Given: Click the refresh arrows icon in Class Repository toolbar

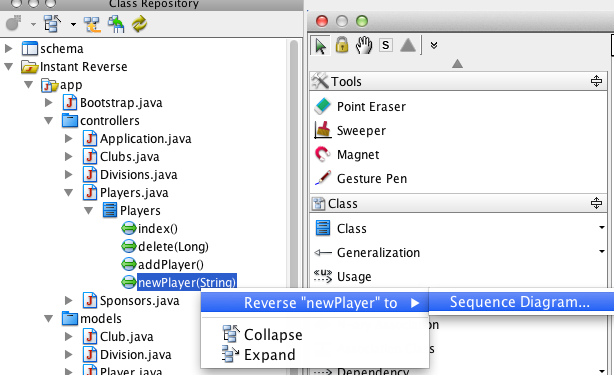Looking at the screenshot, I should point(139,24).
